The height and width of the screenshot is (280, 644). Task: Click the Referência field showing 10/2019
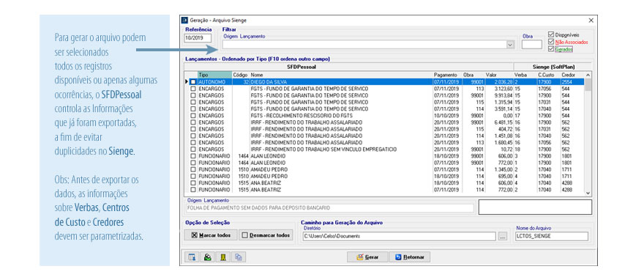198,38
